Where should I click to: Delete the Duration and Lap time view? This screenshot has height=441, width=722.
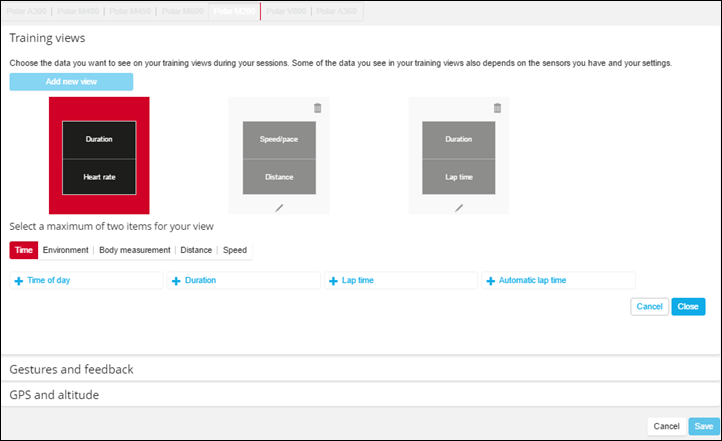[x=497, y=108]
